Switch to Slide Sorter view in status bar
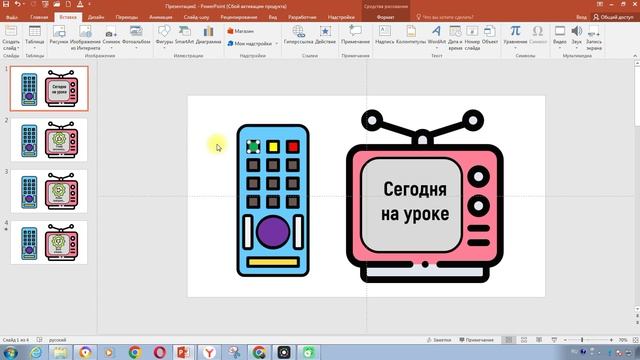 click(524, 340)
